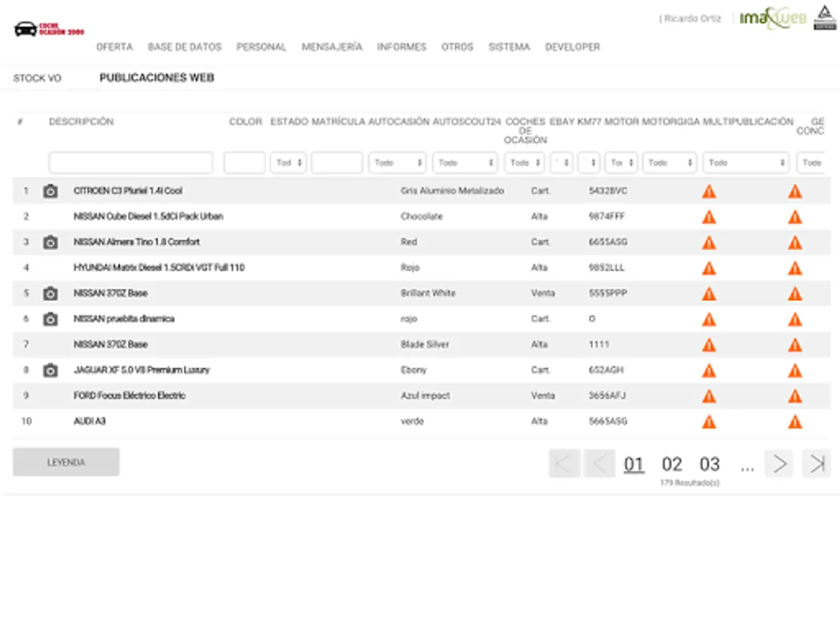Image resolution: width=840 pixels, height=630 pixels.
Task: Open the OFERTA menu
Action: (114, 47)
